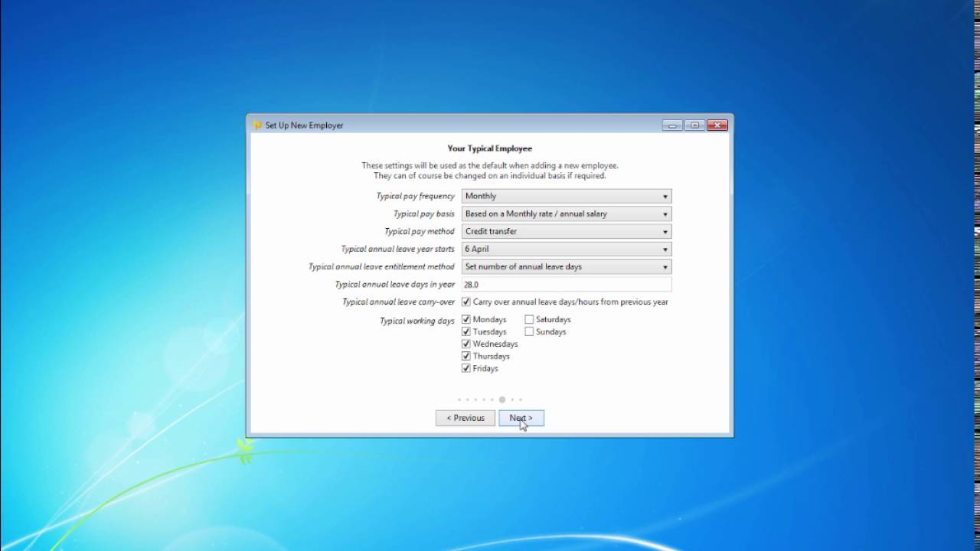This screenshot has height=551, width=980.
Task: Click the Typical pay frequency label
Action: 416,196
